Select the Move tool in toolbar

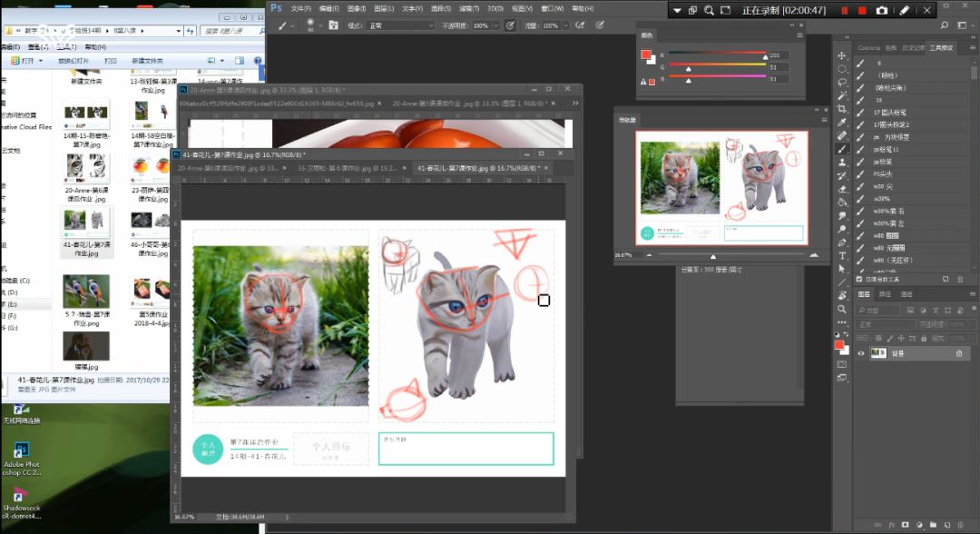pos(842,56)
